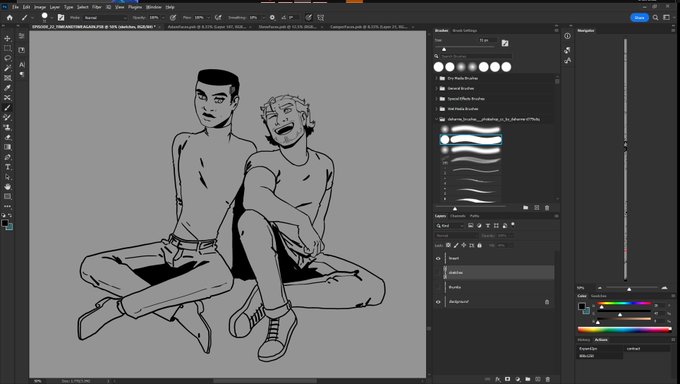Select the Eyedropper tool
This screenshot has height=384, width=680.
coord(7,88)
